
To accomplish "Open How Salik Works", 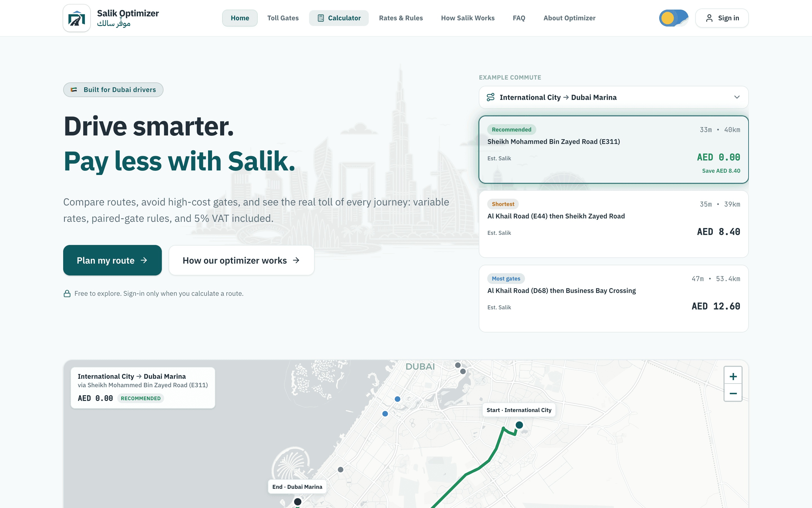I will [467, 18].
